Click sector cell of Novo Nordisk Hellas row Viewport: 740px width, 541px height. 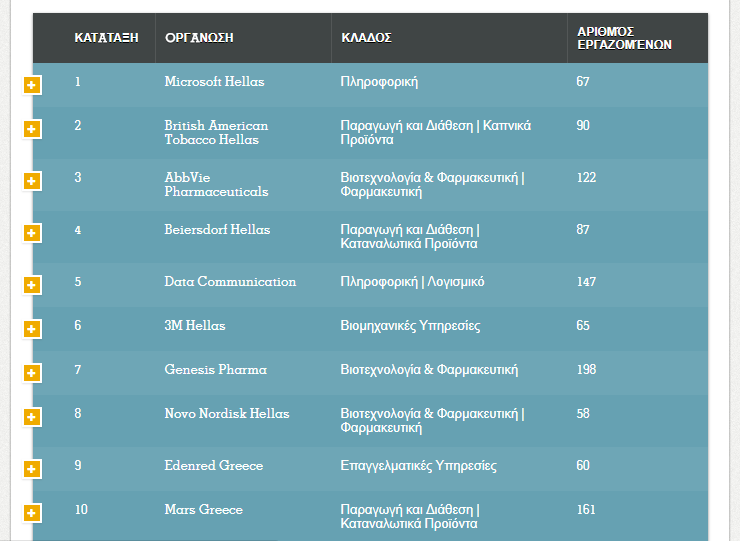(x=432, y=421)
